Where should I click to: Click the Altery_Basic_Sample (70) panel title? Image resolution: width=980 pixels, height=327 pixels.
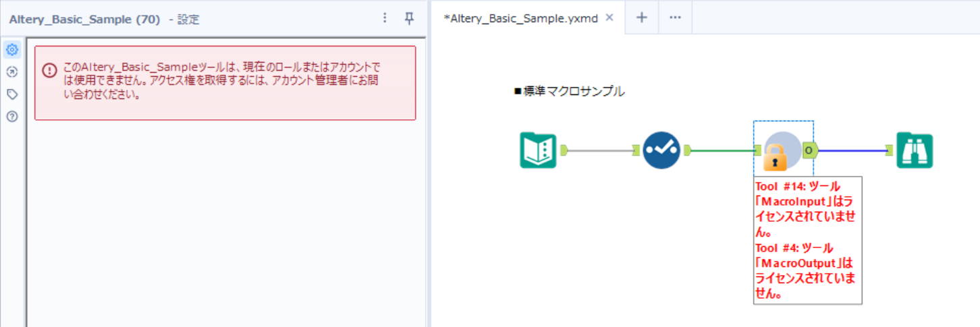point(84,20)
